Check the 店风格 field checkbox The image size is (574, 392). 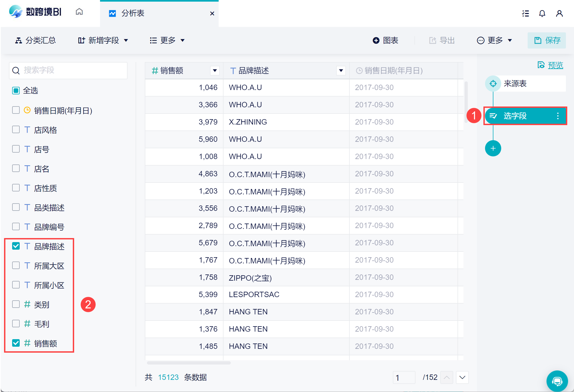pyautogui.click(x=16, y=130)
